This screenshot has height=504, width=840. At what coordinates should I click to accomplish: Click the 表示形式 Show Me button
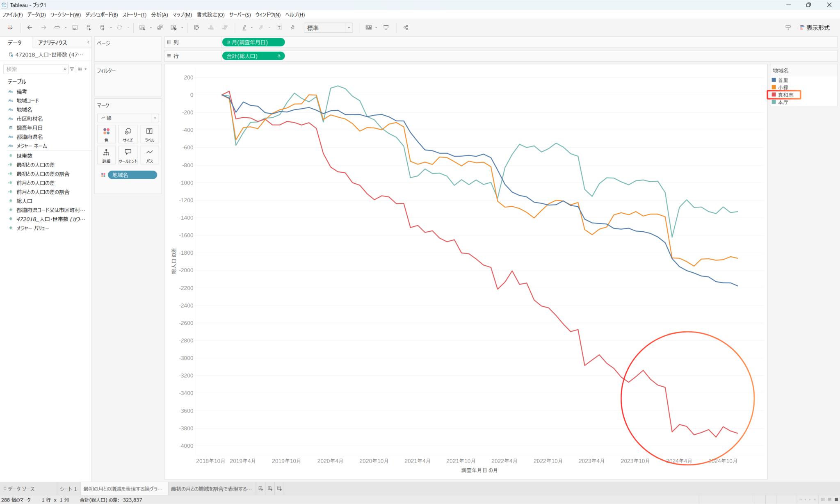[x=814, y=27]
